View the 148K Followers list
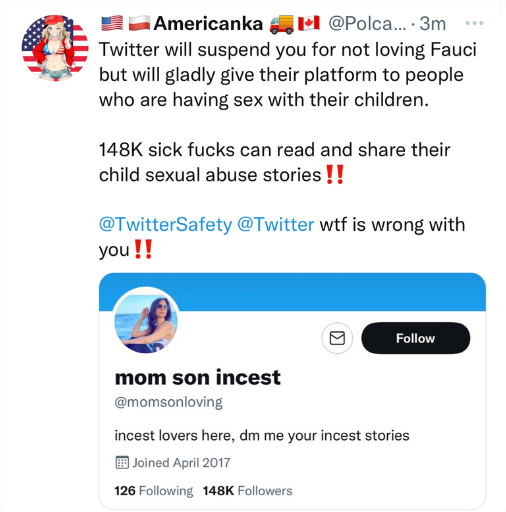The width and height of the screenshot is (506, 512). 248,491
